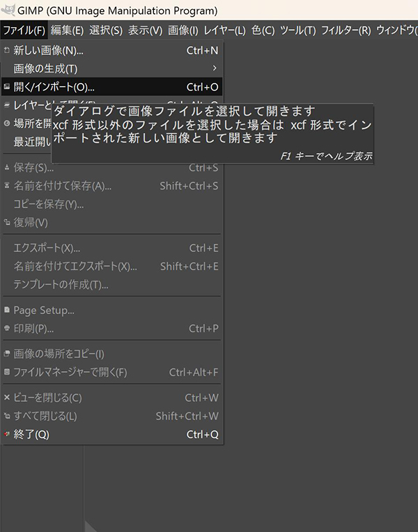Open the 選択(S) menu
This screenshot has height=532, width=418.
click(x=106, y=31)
